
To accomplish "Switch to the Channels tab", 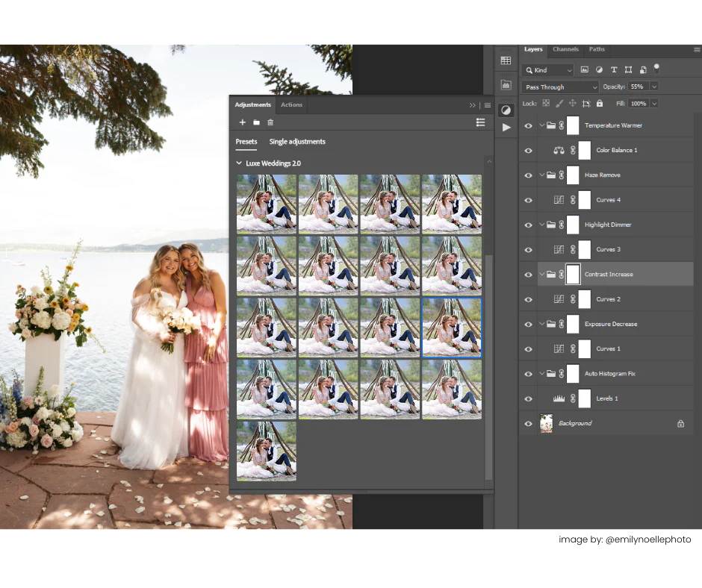I will (565, 49).
